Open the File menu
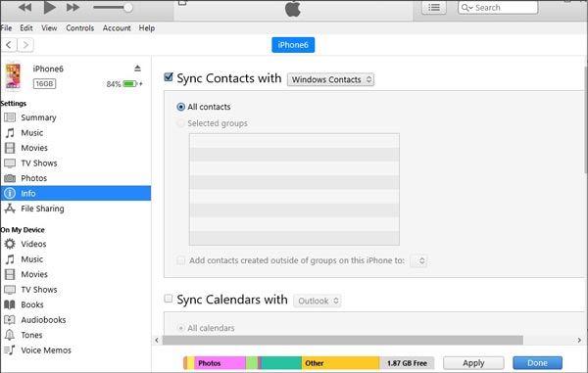Viewport: 588px width, 373px height. pos(6,28)
